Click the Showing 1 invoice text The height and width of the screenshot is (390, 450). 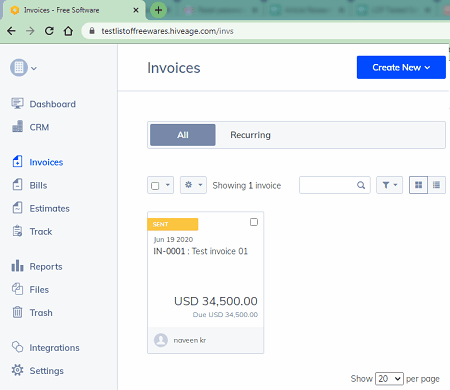click(247, 185)
